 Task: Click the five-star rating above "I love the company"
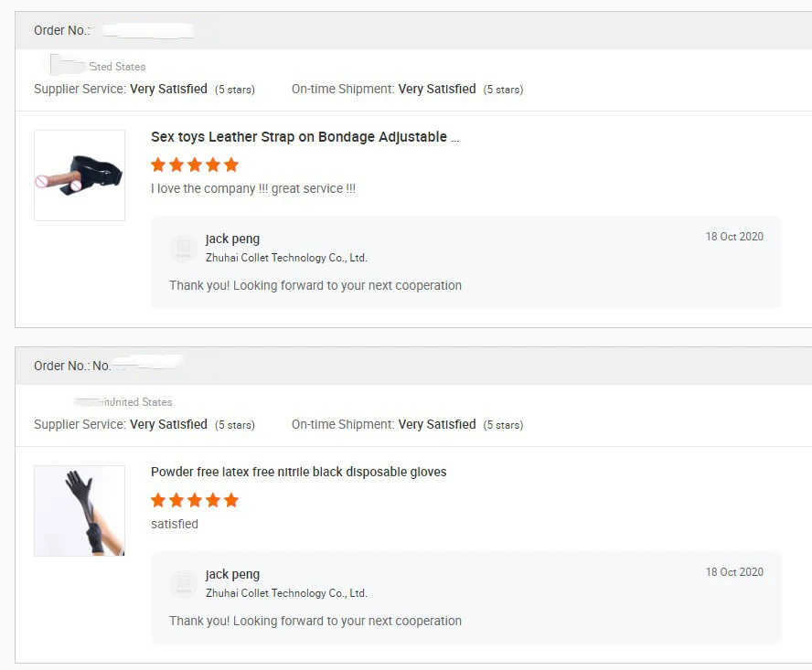click(195, 165)
